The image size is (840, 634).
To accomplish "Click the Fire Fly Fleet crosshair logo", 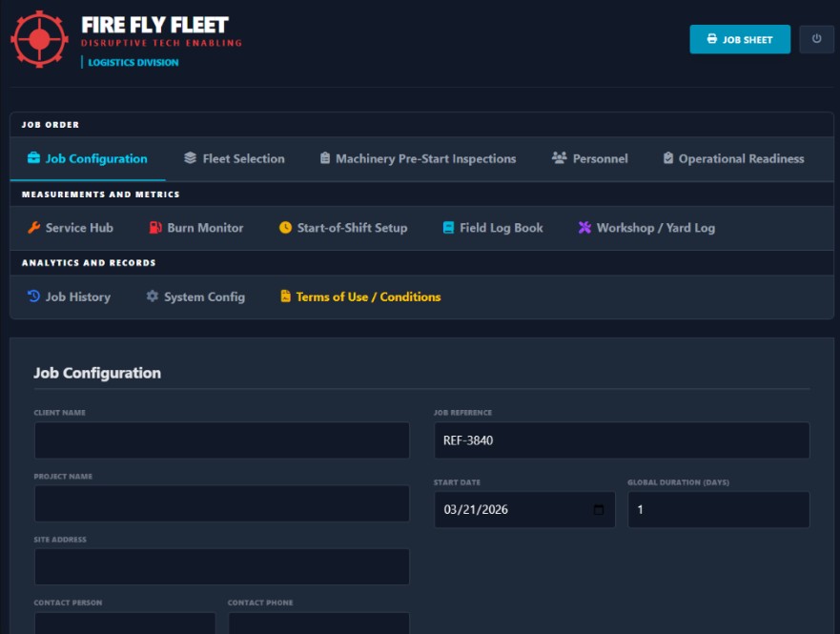I will (x=38, y=39).
